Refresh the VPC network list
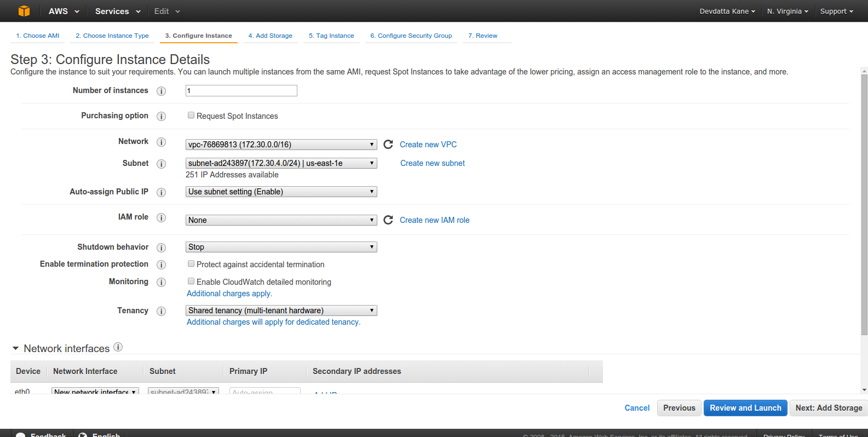The image size is (868, 437). pos(388,145)
